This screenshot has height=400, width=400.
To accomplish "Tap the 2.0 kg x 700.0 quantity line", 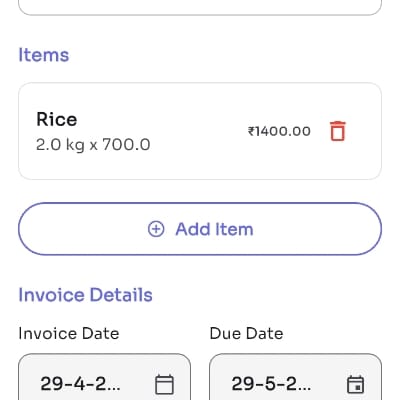I will point(93,145).
